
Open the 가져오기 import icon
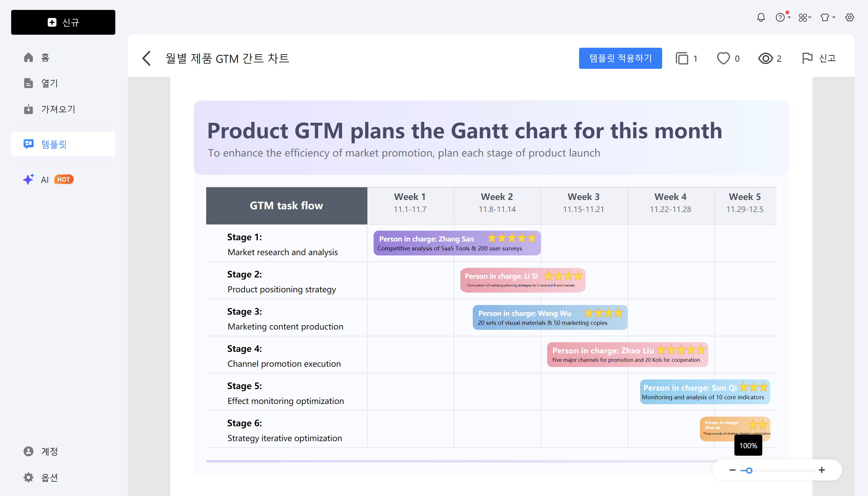pos(29,109)
